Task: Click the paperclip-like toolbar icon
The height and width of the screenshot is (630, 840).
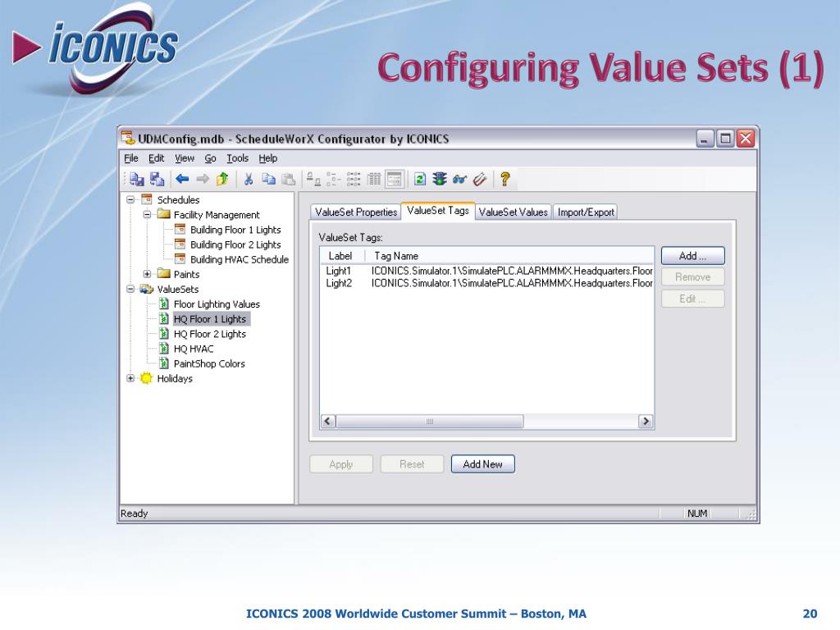Action: click(x=479, y=180)
